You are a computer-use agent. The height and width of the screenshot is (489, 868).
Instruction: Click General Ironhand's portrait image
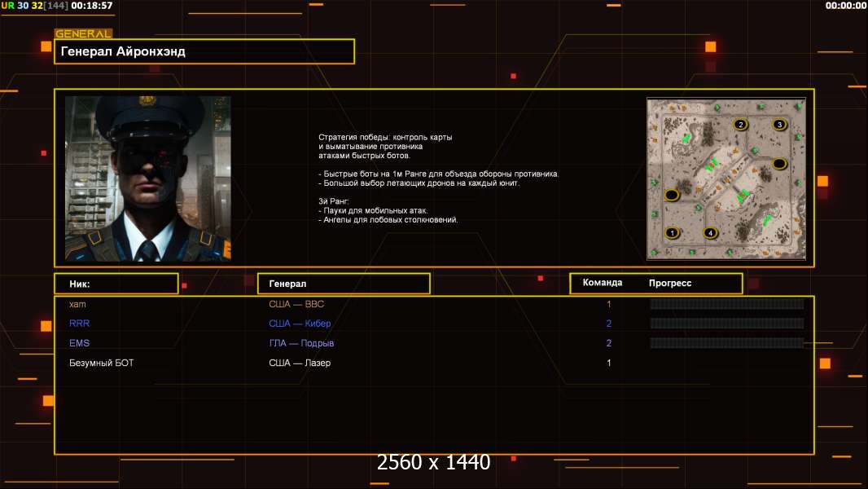pyautogui.click(x=147, y=178)
